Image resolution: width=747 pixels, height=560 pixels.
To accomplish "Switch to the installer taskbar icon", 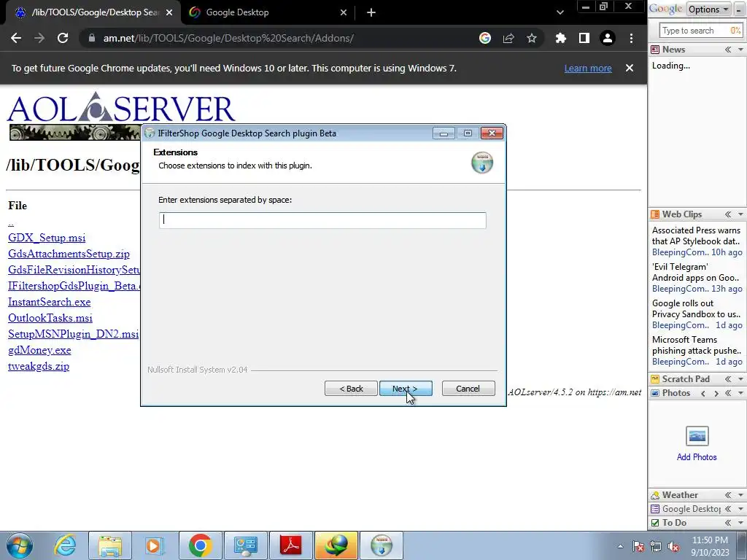I will pos(382,545).
